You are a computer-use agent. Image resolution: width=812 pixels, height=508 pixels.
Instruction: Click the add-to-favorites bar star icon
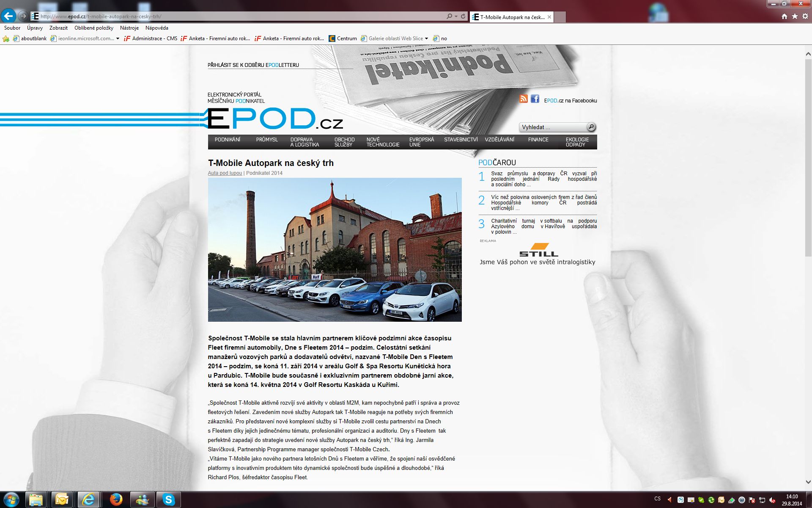(x=6, y=39)
